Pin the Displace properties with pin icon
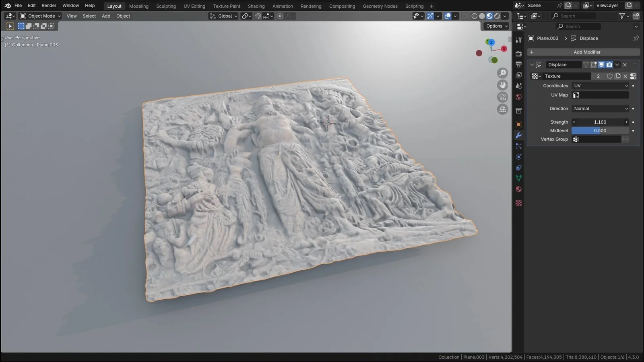This screenshot has height=362, width=644. pos(636,38)
